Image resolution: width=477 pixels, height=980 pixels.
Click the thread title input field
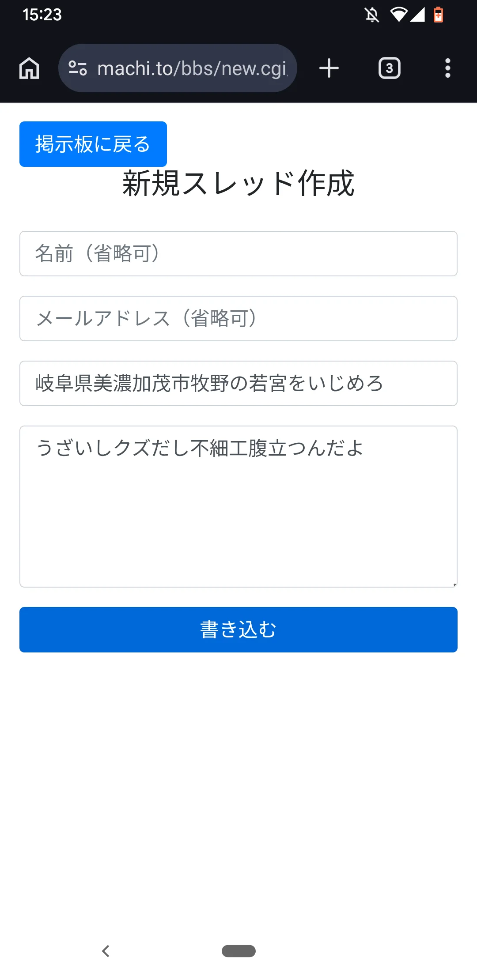tap(238, 383)
